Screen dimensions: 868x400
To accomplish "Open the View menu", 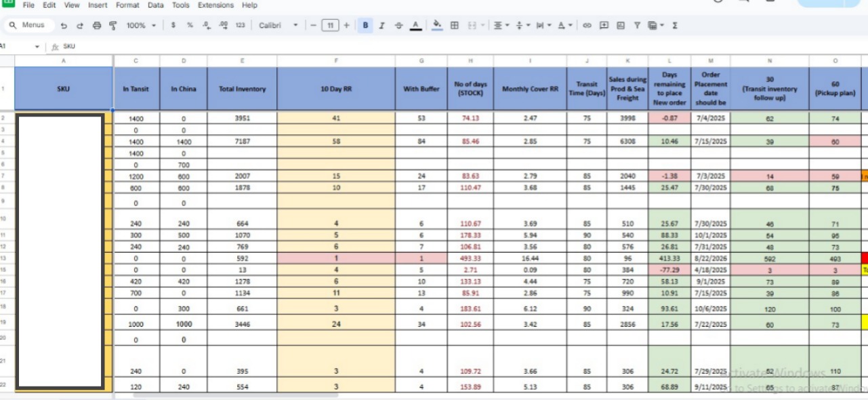I will [72, 5].
